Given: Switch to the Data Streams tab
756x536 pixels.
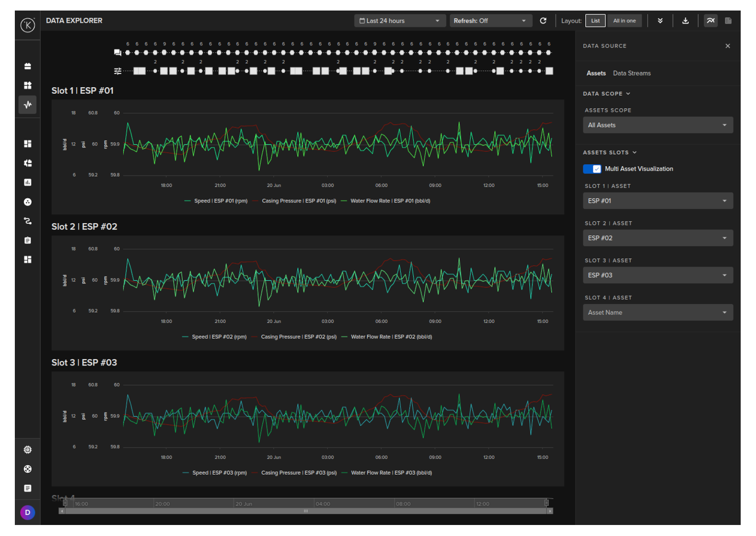Looking at the screenshot, I should point(632,73).
